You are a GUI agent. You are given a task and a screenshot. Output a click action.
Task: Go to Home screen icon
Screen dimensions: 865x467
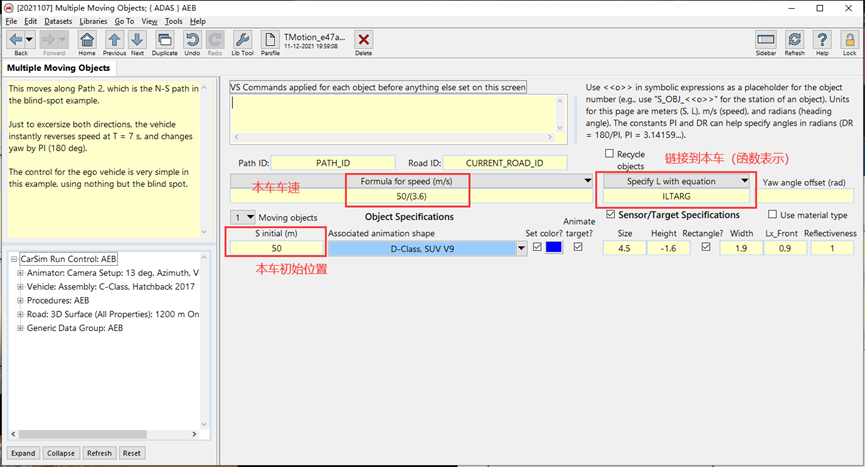(87, 40)
